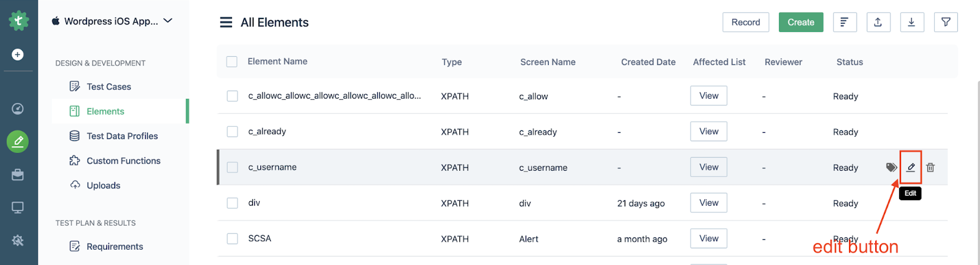The image size is (980, 265).
Task: Click the vertical scrollbar at right edge
Action: point(978,171)
